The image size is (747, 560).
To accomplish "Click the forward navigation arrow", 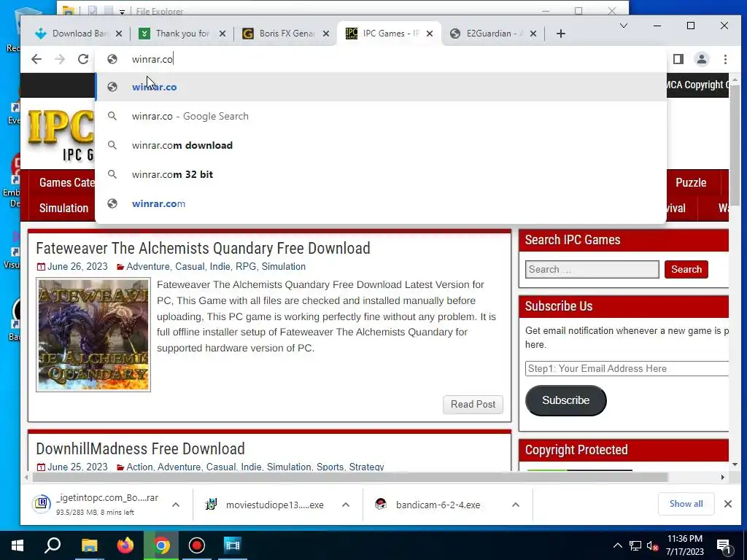I will pos(60,59).
